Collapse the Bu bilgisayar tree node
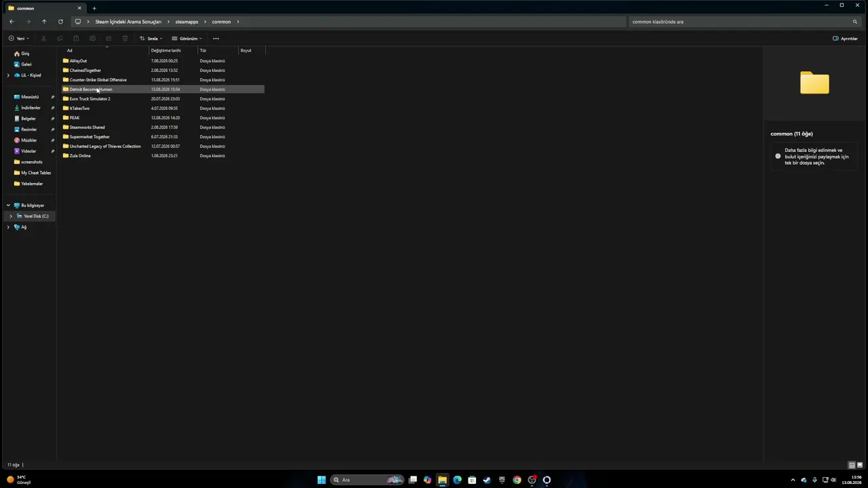Screen dimensions: 868x488 click(x=8, y=205)
